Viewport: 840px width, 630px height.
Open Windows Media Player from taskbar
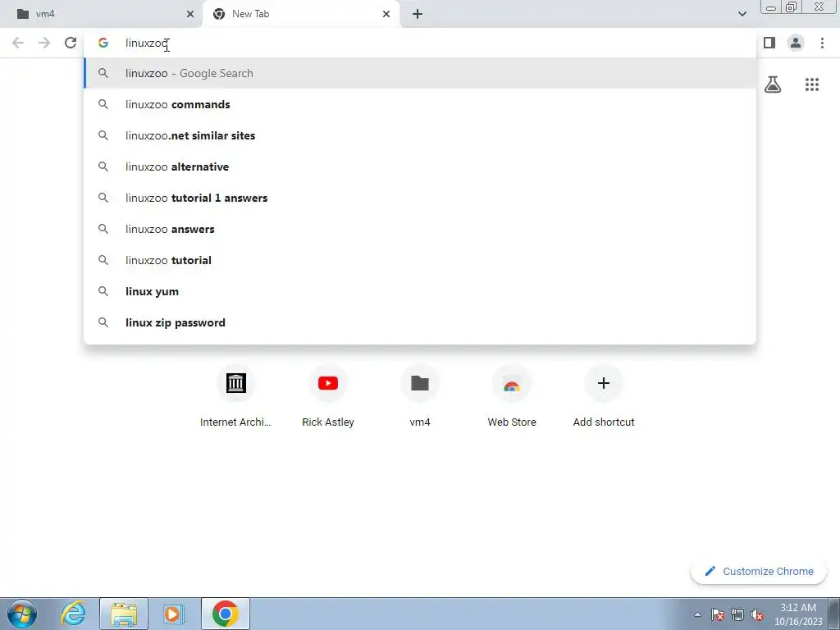173,614
